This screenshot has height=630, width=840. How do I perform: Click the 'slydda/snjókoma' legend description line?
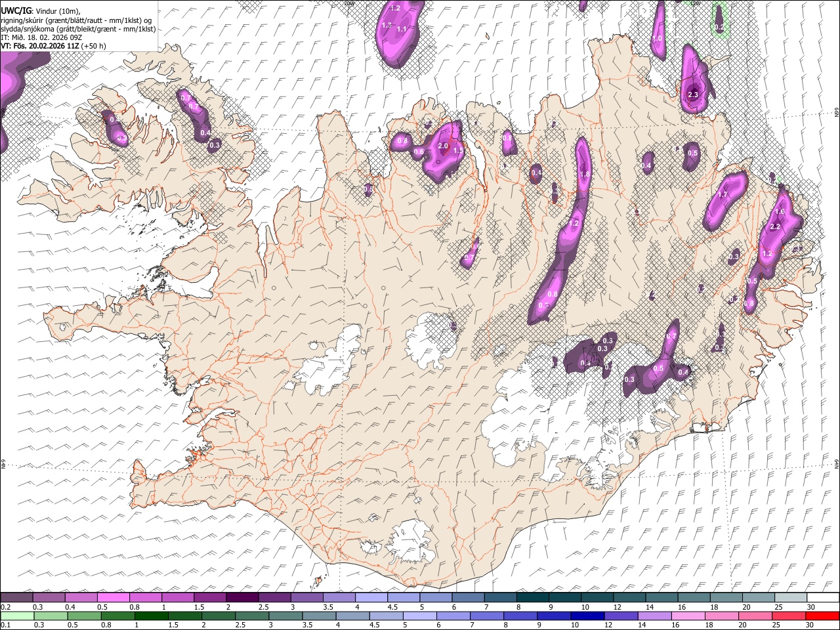click(x=78, y=29)
